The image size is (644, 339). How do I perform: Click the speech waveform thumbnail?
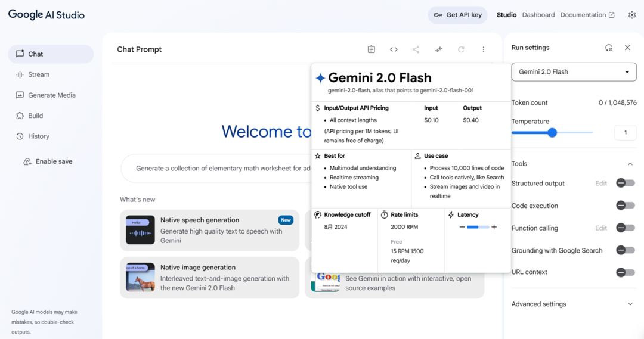click(141, 230)
